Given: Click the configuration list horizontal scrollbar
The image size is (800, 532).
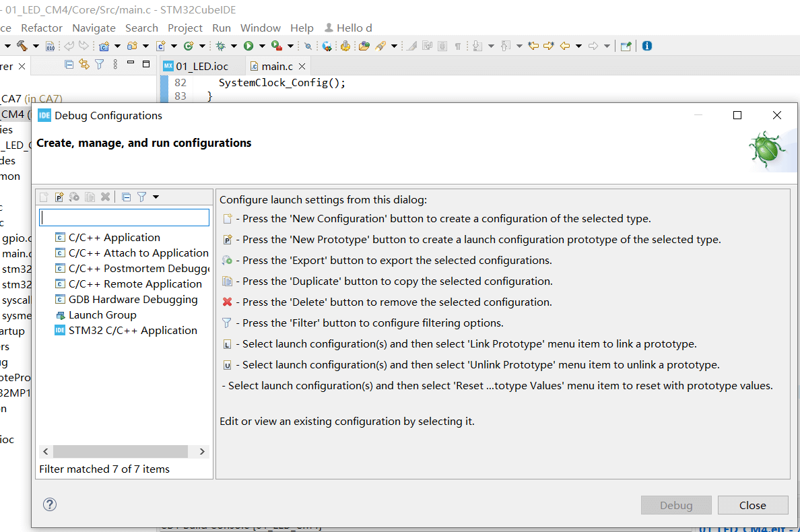Looking at the screenshot, I should [121, 451].
